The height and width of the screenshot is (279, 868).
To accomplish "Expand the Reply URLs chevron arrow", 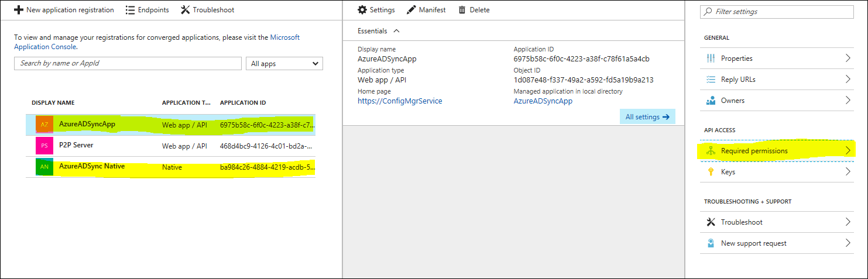I will tap(848, 80).
